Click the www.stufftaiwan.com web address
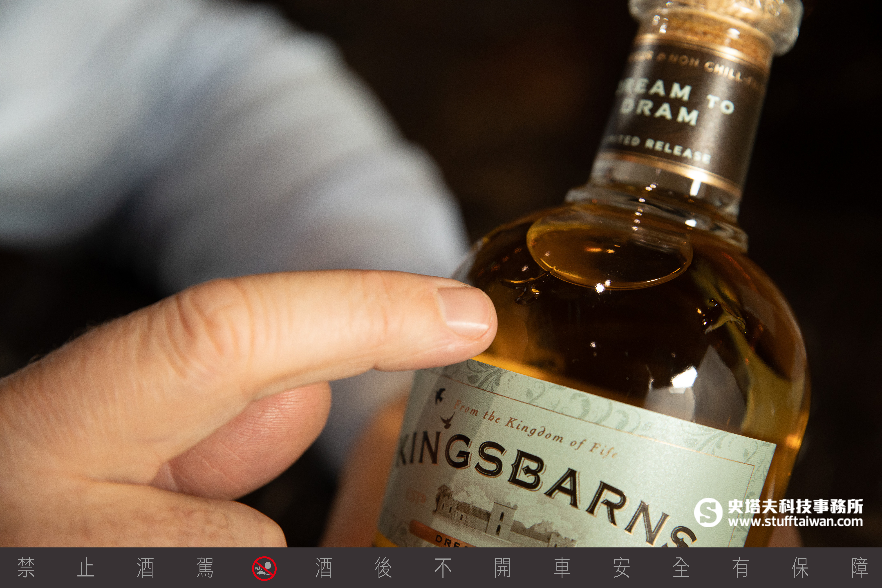The image size is (882, 588). click(795, 521)
